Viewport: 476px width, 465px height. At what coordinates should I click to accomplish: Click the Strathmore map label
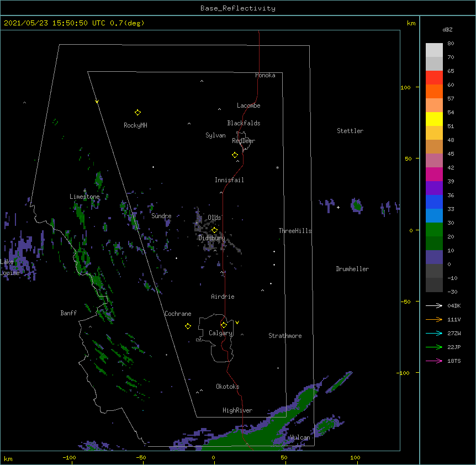coord(285,336)
